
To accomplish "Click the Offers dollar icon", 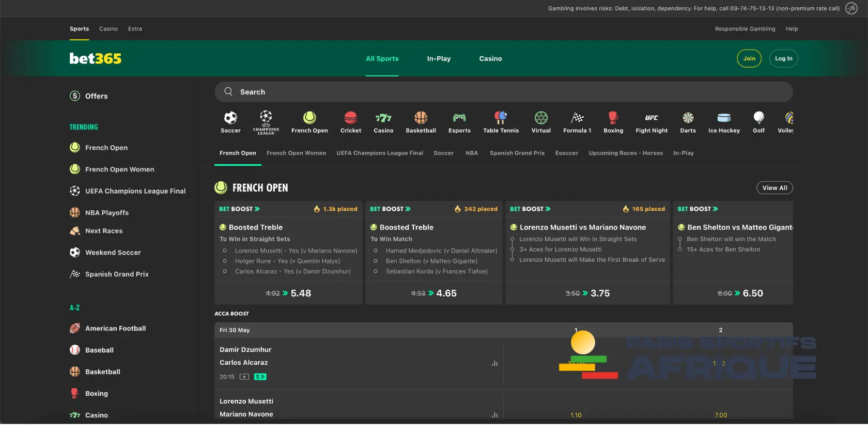I will 75,96.
